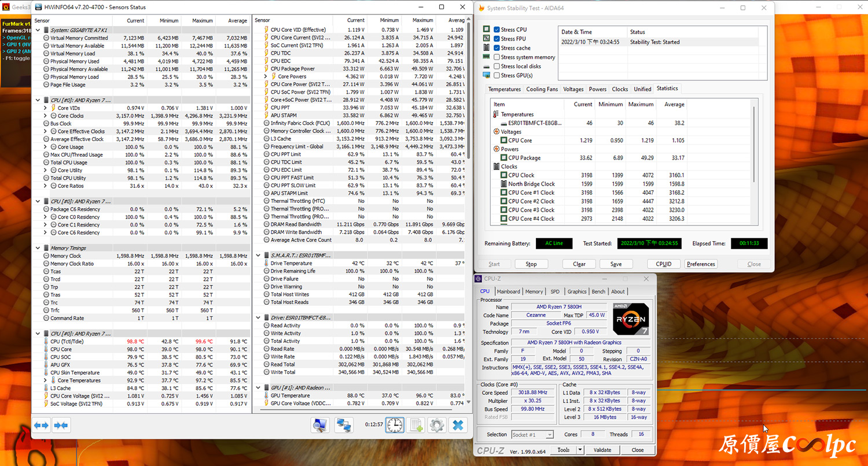The height and width of the screenshot is (466, 868).
Task: Switch to AIDA64 Temperatures tab
Action: (x=505, y=89)
